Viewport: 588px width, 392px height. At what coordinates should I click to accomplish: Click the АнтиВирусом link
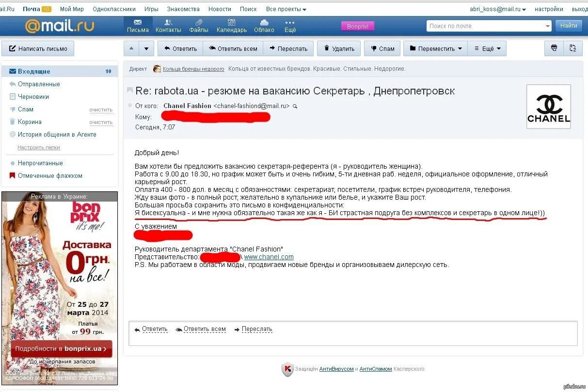[336, 369]
